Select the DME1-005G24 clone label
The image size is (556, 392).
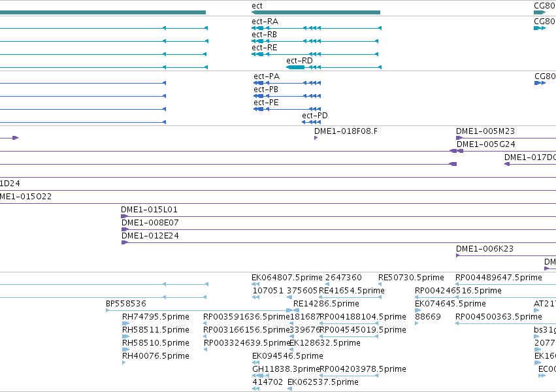[x=486, y=144]
